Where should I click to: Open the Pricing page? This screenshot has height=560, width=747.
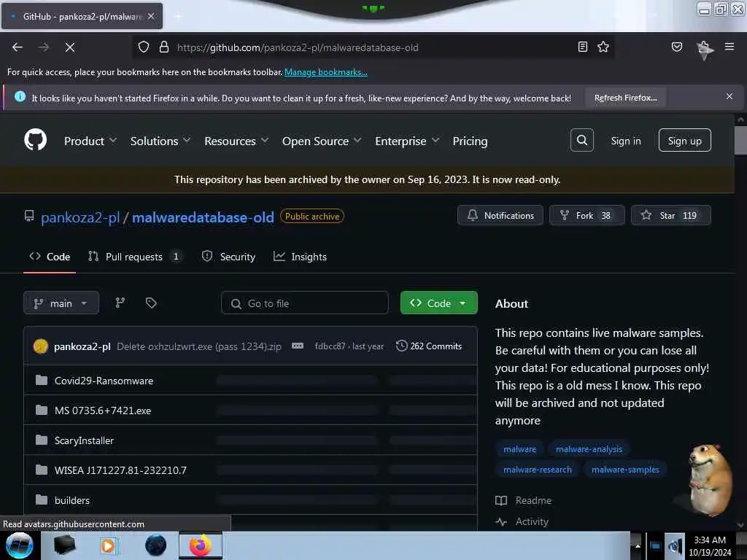(470, 141)
